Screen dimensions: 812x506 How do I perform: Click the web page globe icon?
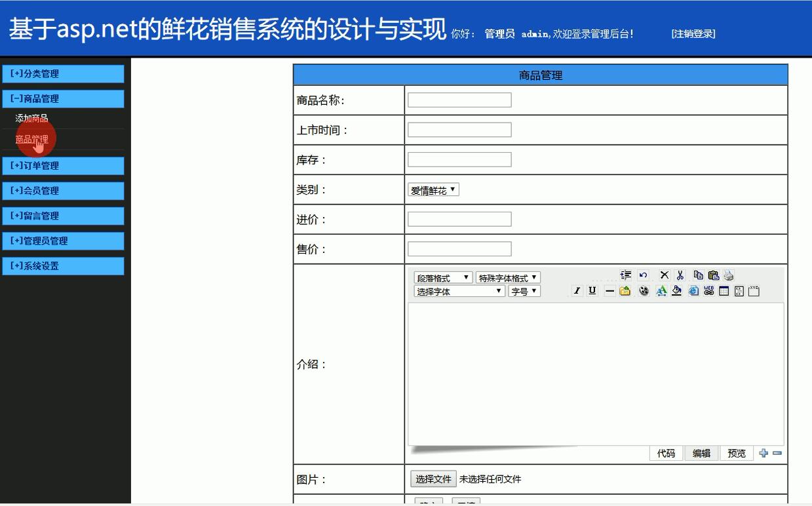pyautogui.click(x=693, y=290)
